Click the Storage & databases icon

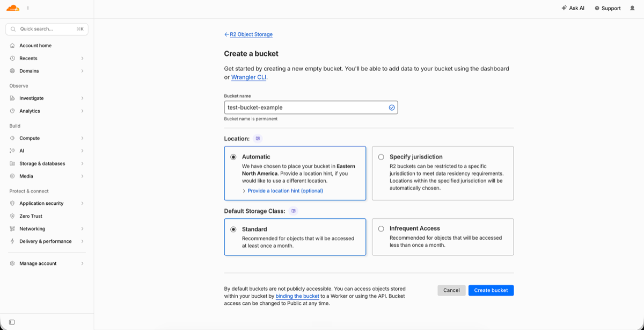point(12,163)
